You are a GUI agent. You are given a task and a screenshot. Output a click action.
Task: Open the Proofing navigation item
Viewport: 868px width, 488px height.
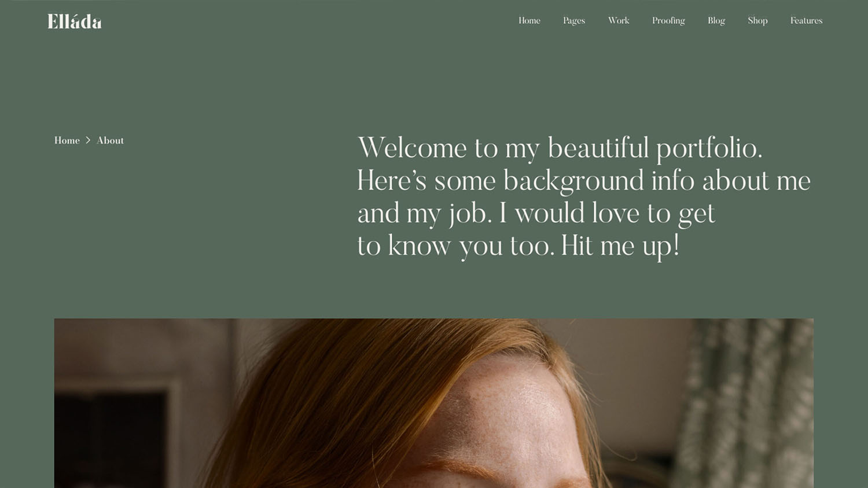coord(668,21)
